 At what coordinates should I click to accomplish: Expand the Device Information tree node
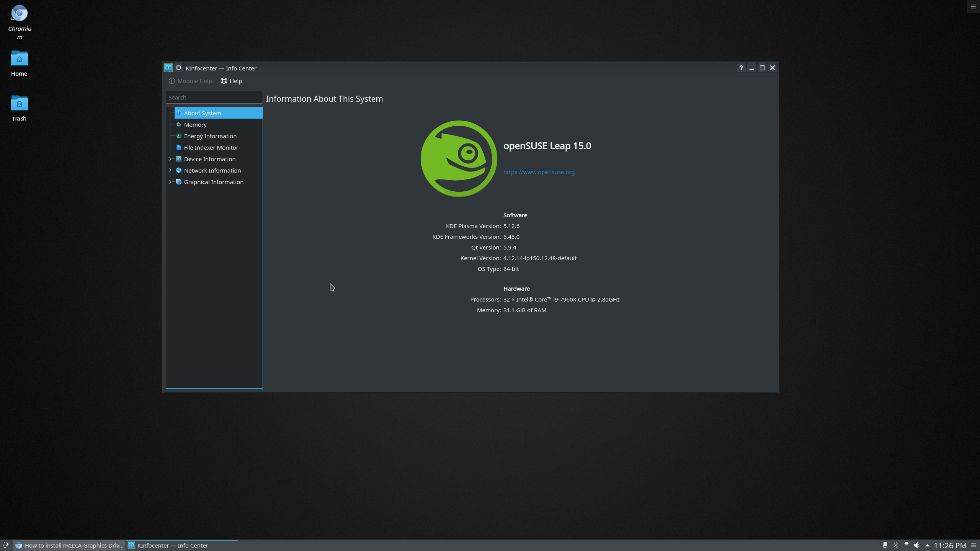pyautogui.click(x=170, y=159)
